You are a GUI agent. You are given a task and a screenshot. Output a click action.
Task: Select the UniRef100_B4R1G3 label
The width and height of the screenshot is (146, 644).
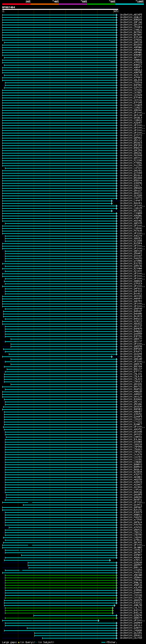pos(131,319)
